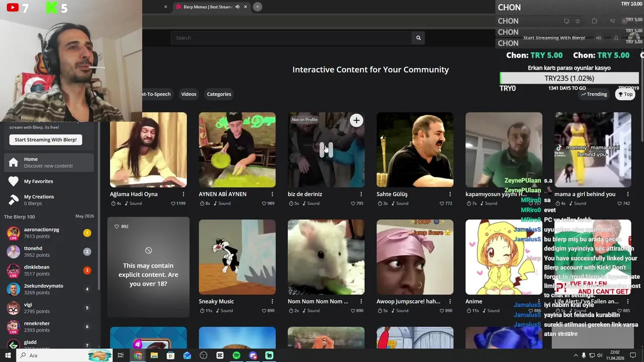Screen dimensions: 644x362
Task: Open 2sekundovymato leaderboard entry
Action: coord(49,289)
